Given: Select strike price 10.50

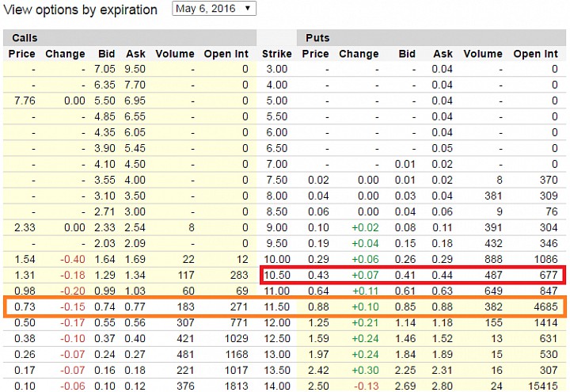Looking at the screenshot, I should [276, 276].
